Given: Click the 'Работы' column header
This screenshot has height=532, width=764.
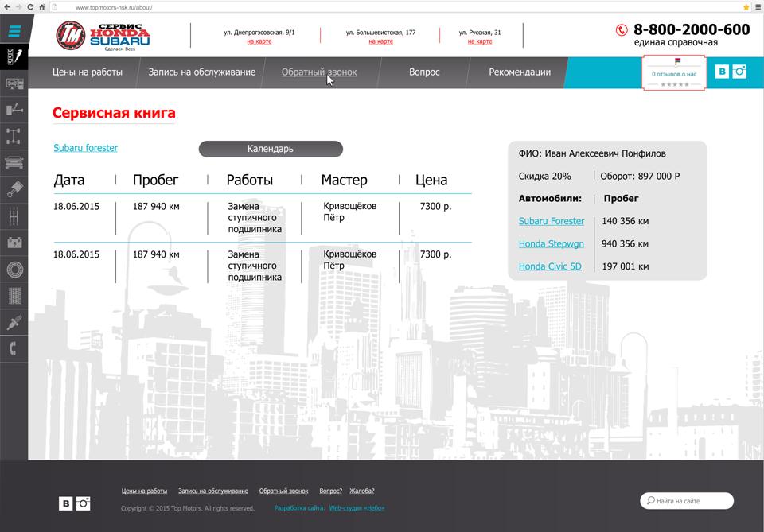Looking at the screenshot, I should 249,180.
